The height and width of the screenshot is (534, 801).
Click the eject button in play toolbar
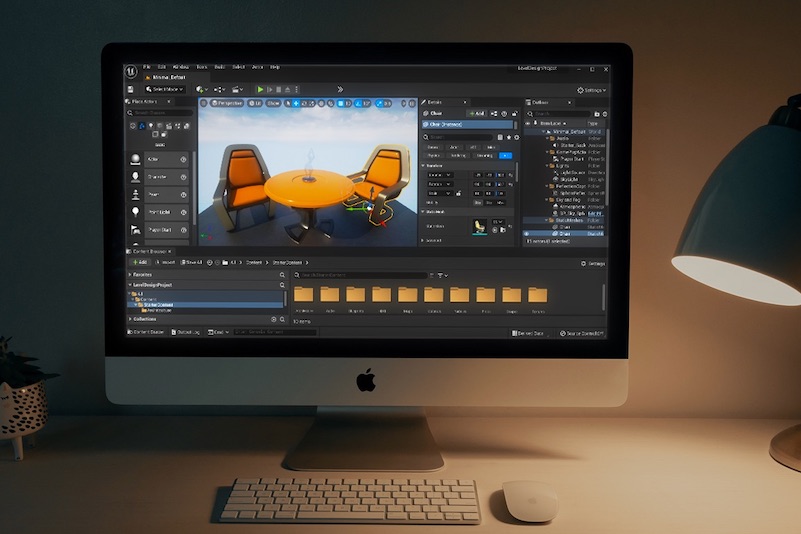click(288, 89)
